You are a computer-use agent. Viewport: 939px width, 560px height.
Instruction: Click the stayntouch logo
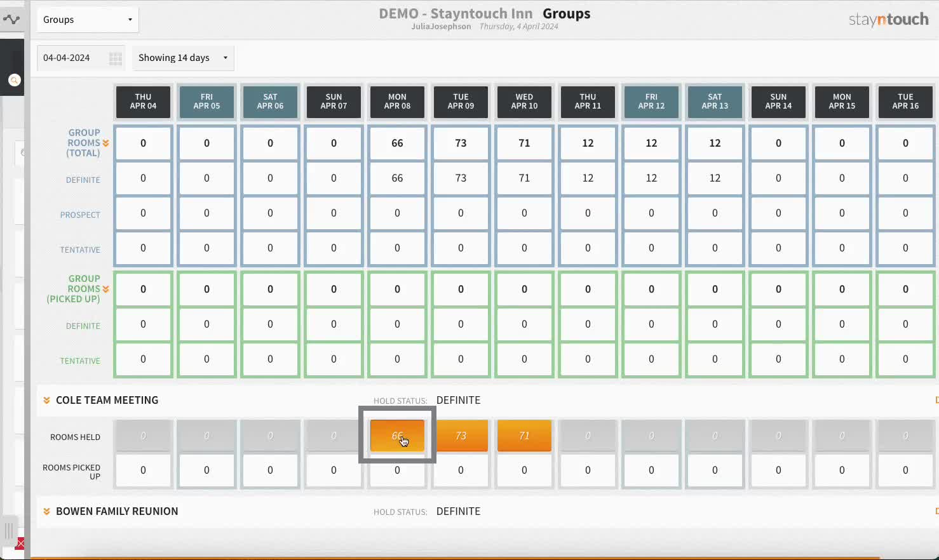888,20
